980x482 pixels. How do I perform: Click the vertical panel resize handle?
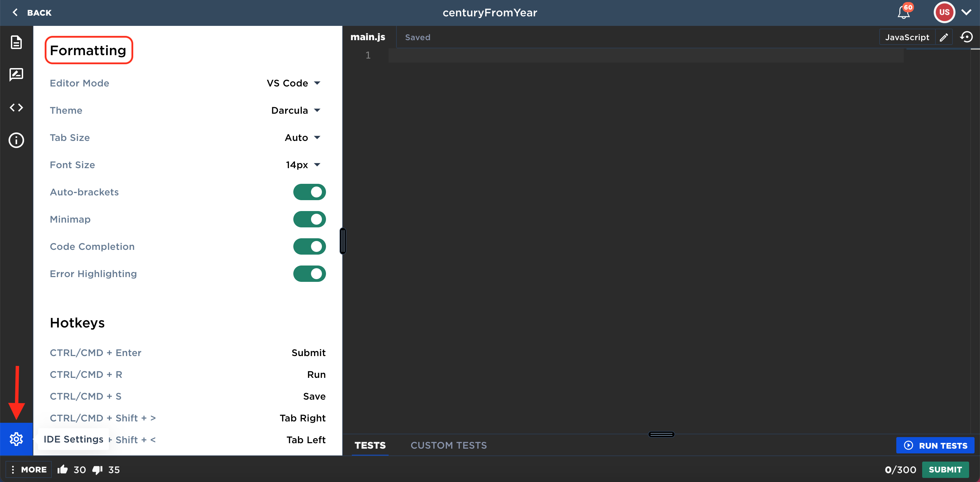pyautogui.click(x=343, y=241)
